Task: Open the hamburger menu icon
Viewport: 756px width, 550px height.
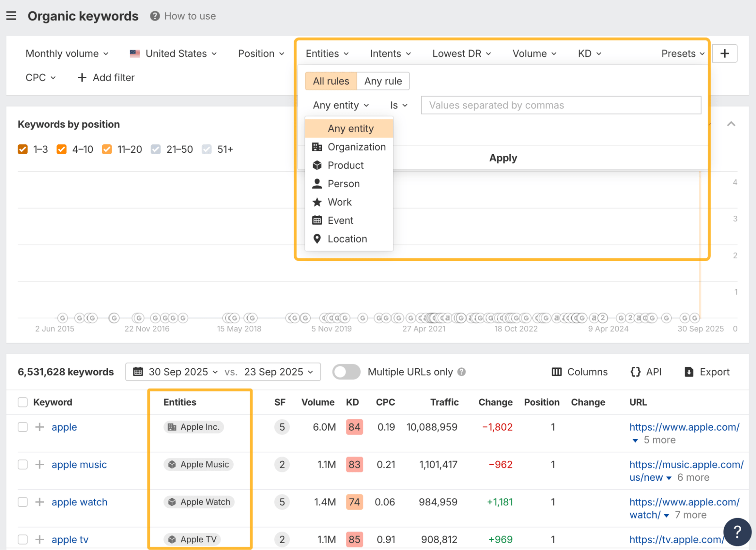Action: [x=11, y=16]
